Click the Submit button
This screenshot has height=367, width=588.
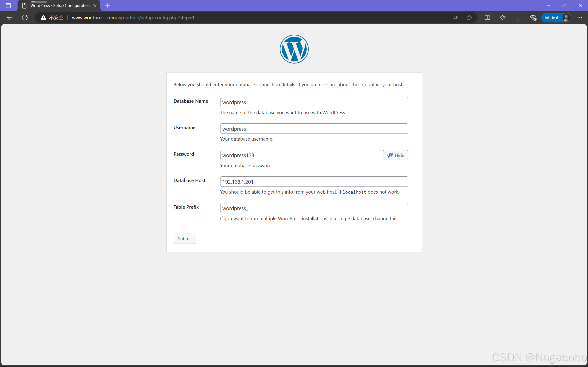185,238
